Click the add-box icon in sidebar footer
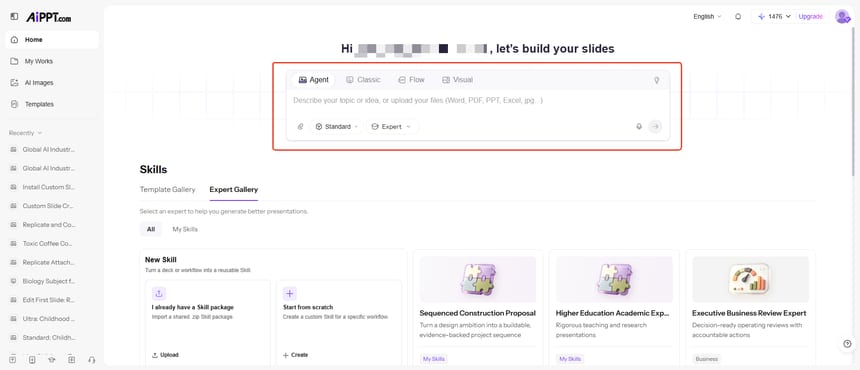The height and width of the screenshot is (370, 860). 72,360
